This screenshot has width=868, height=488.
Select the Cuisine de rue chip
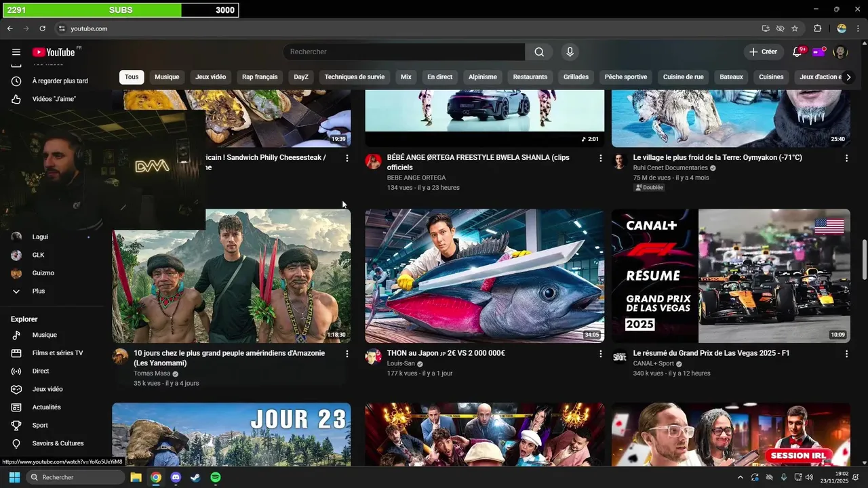click(x=684, y=77)
